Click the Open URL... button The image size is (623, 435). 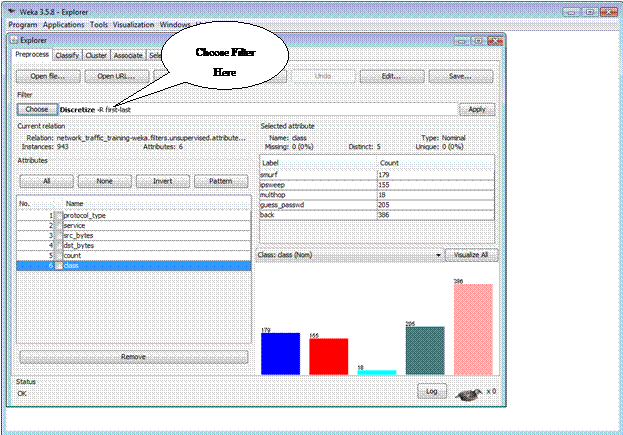117,76
